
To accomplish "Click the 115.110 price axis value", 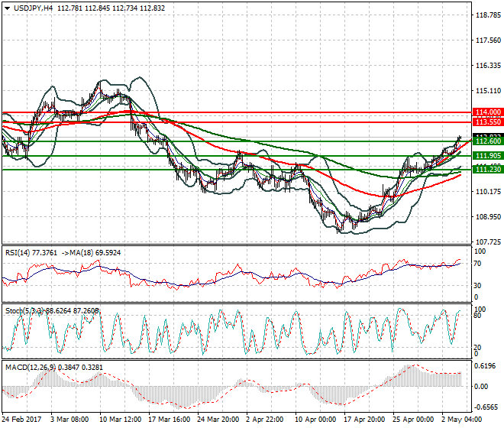I will coord(488,91).
